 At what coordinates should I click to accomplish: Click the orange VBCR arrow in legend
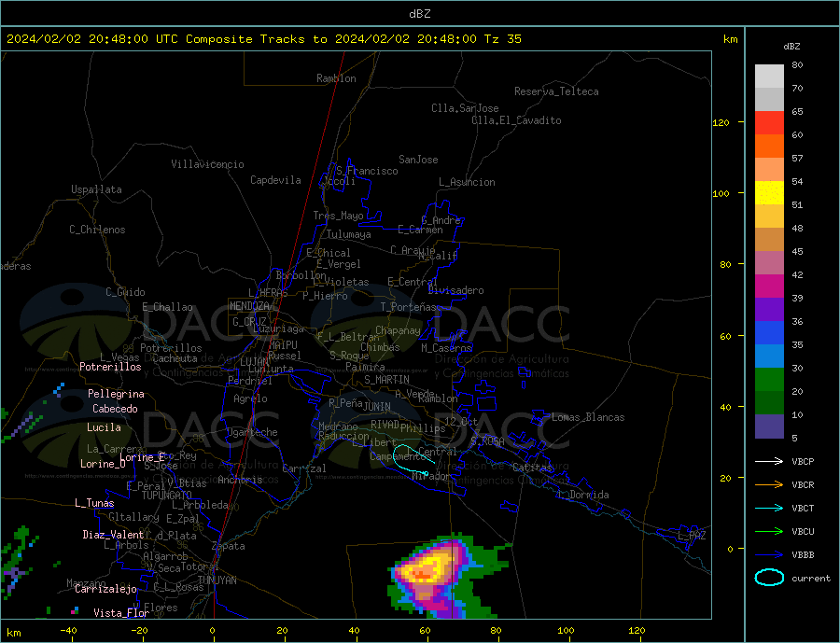pyautogui.click(x=769, y=484)
